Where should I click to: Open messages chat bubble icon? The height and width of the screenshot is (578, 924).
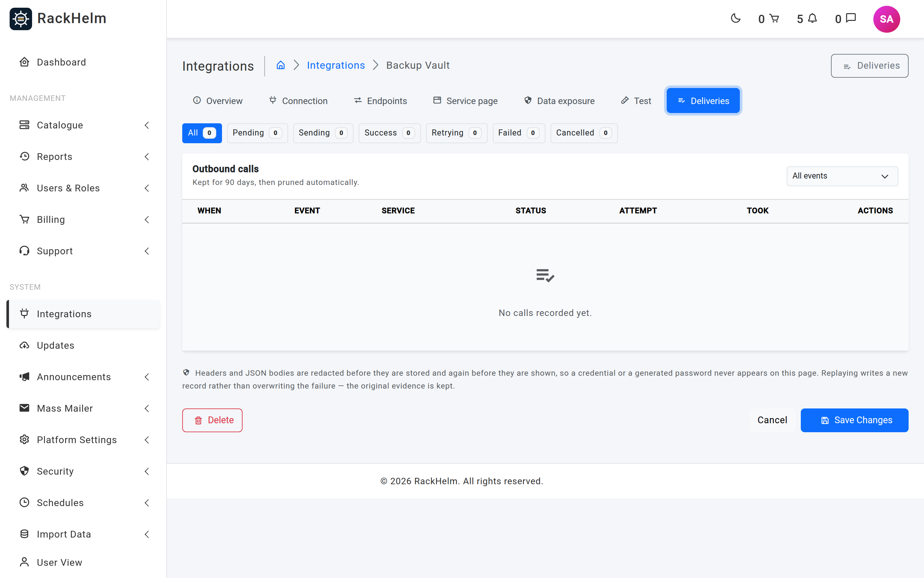851,18
